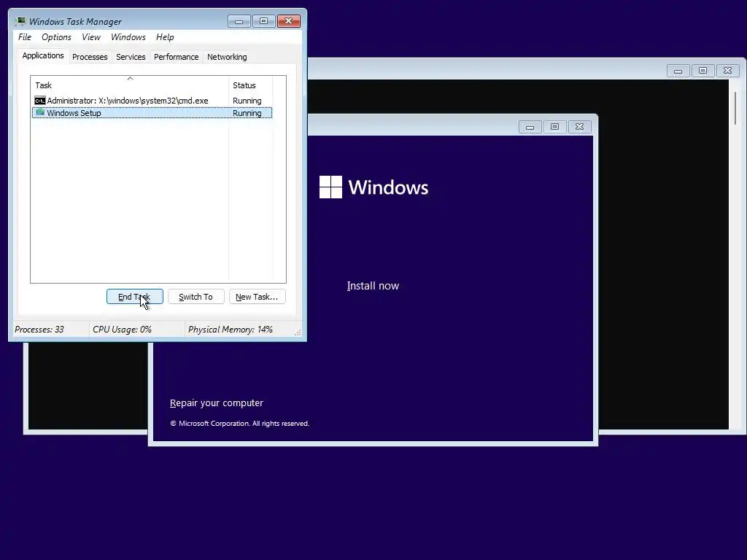
Task: Click the cmd.exe console icon in task list
Action: [40, 101]
